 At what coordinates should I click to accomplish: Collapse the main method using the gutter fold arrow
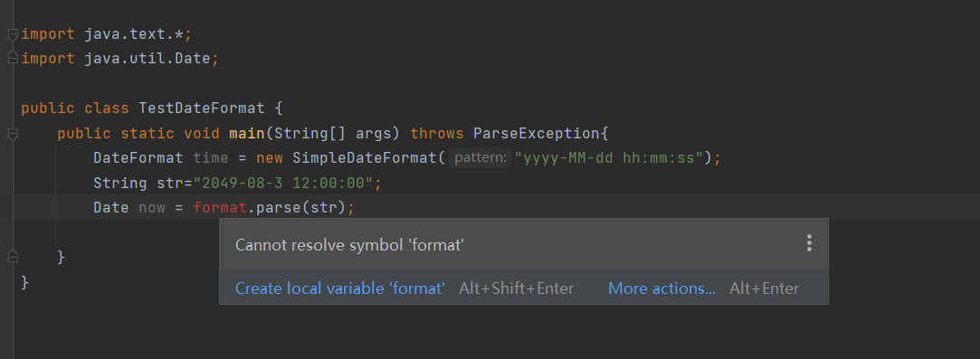pos(13,134)
